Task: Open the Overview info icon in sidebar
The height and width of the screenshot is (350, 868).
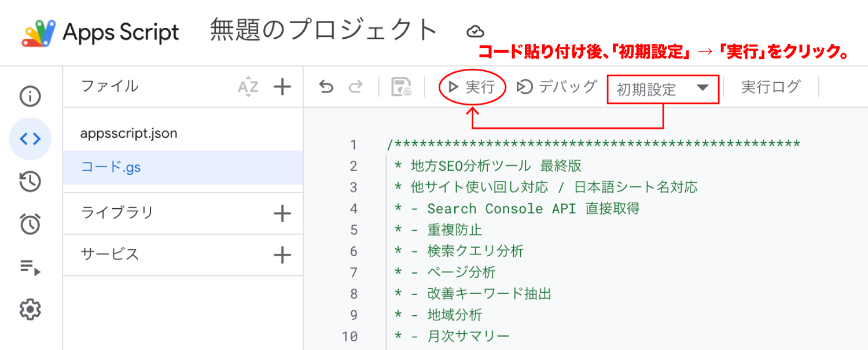Action: tap(30, 96)
